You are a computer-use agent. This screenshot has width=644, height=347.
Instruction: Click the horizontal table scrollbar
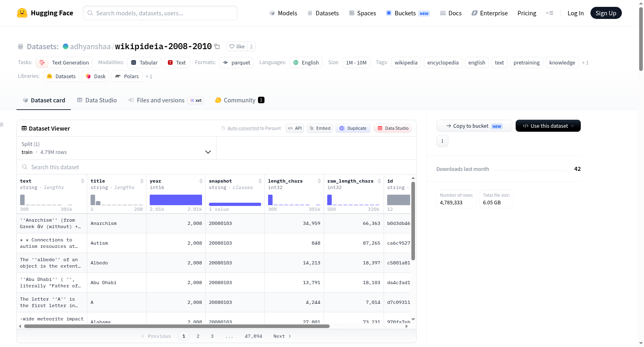coord(177,326)
